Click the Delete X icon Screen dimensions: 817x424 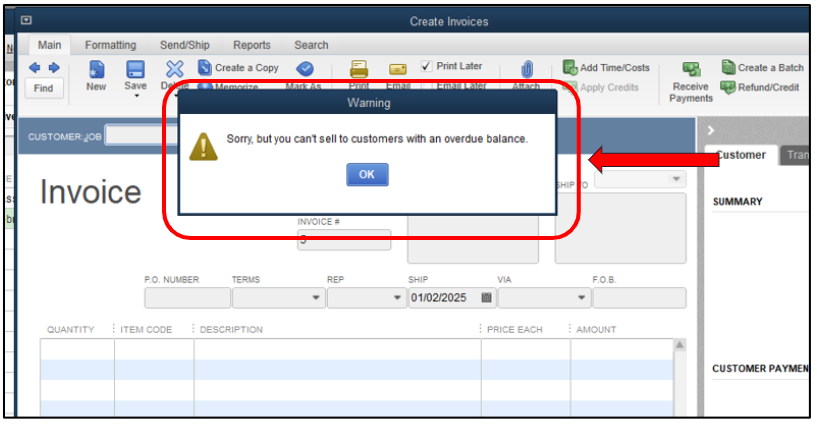click(175, 69)
